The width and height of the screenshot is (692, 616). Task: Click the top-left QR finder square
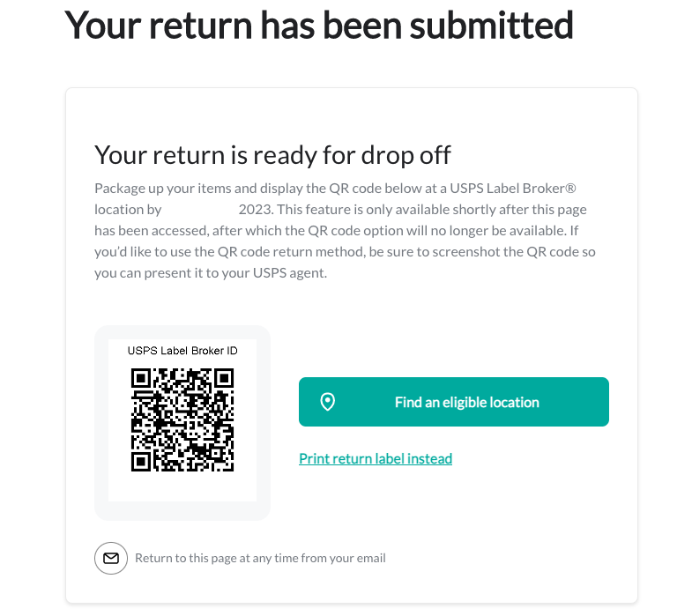click(140, 378)
